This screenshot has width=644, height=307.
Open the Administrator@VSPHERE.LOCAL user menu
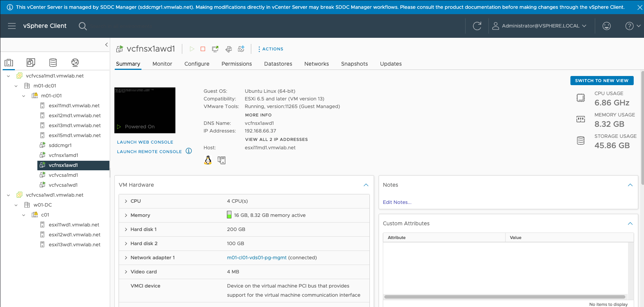tap(539, 26)
